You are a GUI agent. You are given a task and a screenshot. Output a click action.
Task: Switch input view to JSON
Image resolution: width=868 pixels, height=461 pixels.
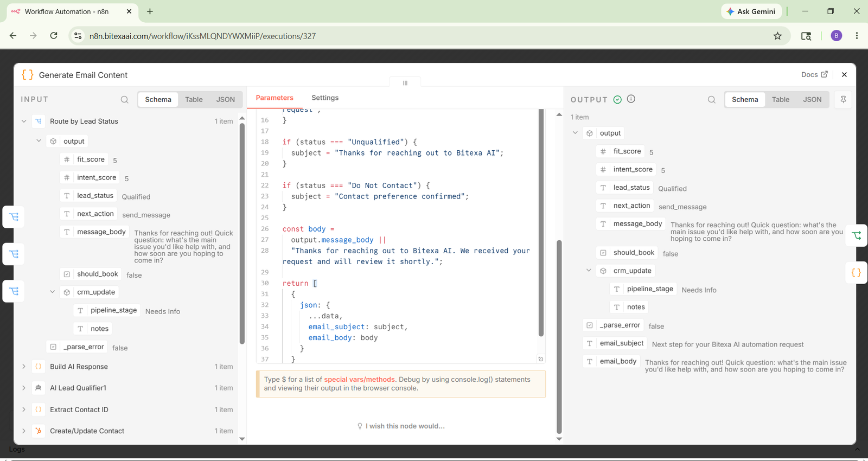[226, 100]
